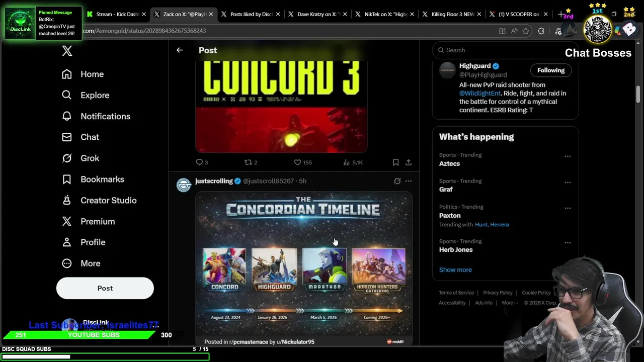Open more options for Aztecs trend
644x362 pixels.
[568, 156]
